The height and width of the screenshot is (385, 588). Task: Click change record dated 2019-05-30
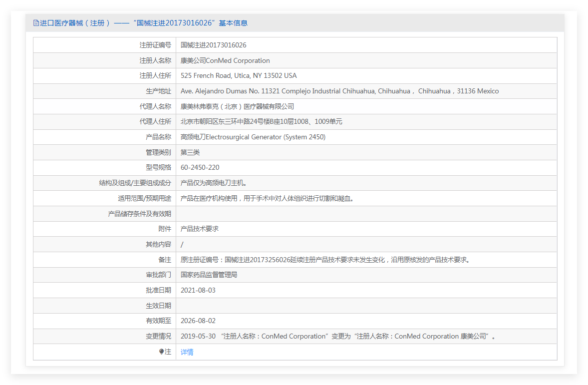338,336
